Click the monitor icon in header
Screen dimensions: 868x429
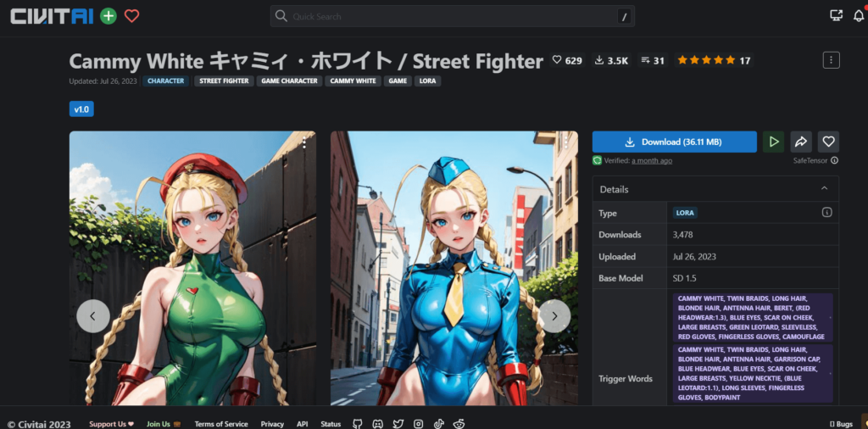pyautogui.click(x=836, y=16)
